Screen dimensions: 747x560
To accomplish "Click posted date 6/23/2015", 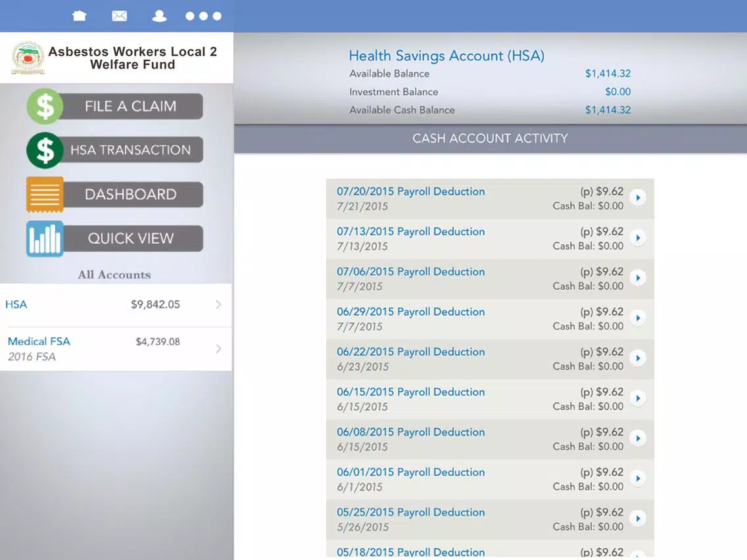I will (362, 367).
